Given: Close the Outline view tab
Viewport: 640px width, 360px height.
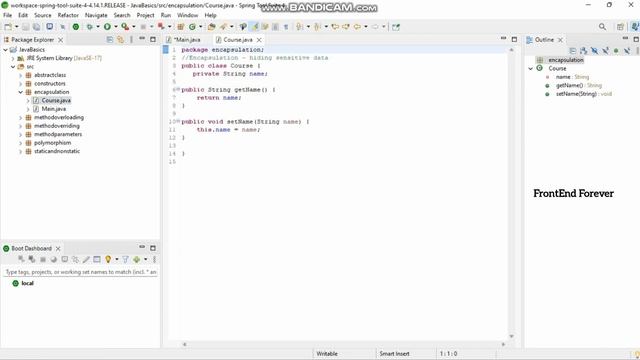Looking at the screenshot, I should [560, 40].
